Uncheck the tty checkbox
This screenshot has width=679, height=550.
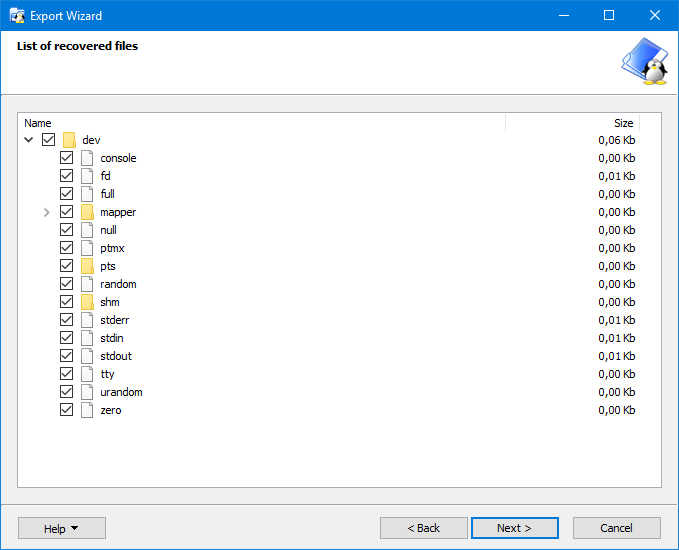click(66, 373)
